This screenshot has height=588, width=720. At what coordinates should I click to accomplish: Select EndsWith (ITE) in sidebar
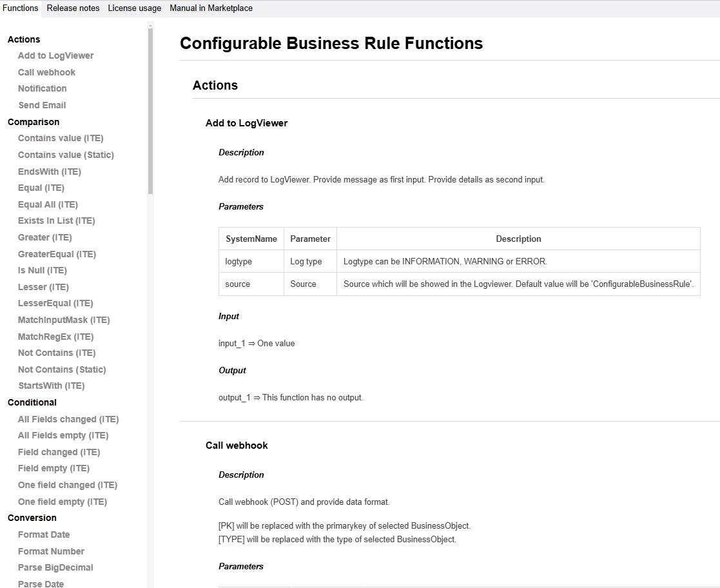[x=50, y=171]
